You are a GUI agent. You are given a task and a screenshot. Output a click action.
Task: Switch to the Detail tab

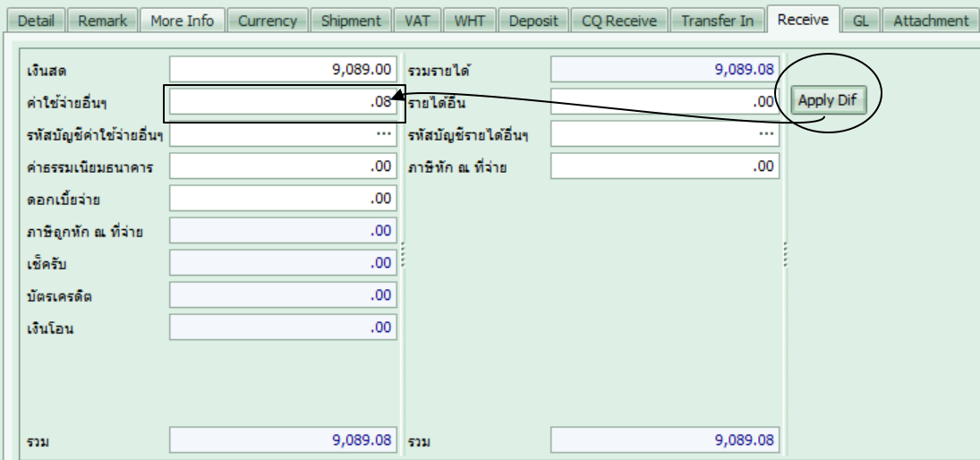pyautogui.click(x=36, y=21)
